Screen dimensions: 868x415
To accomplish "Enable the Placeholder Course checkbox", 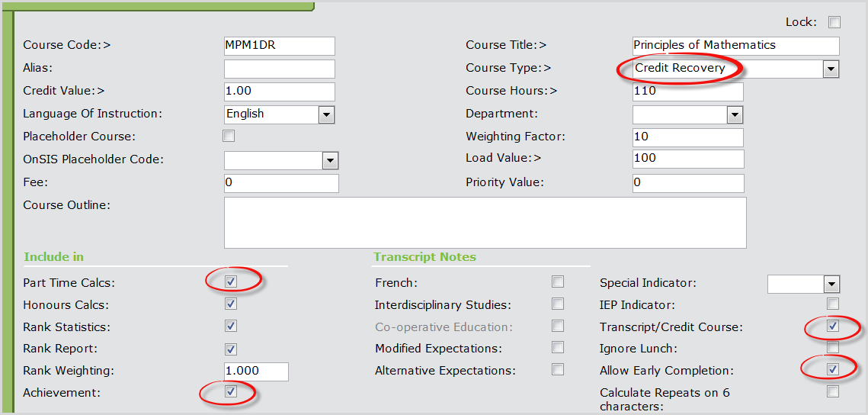I will tap(229, 137).
